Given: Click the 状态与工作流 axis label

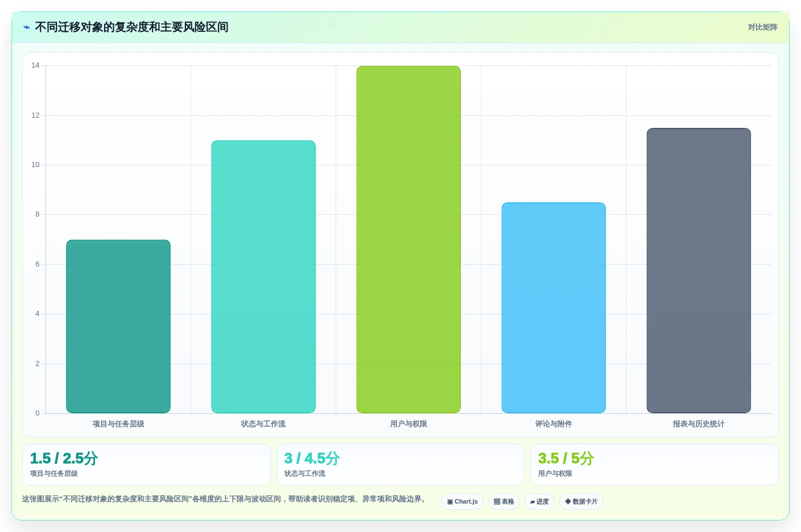Looking at the screenshot, I should (263, 424).
